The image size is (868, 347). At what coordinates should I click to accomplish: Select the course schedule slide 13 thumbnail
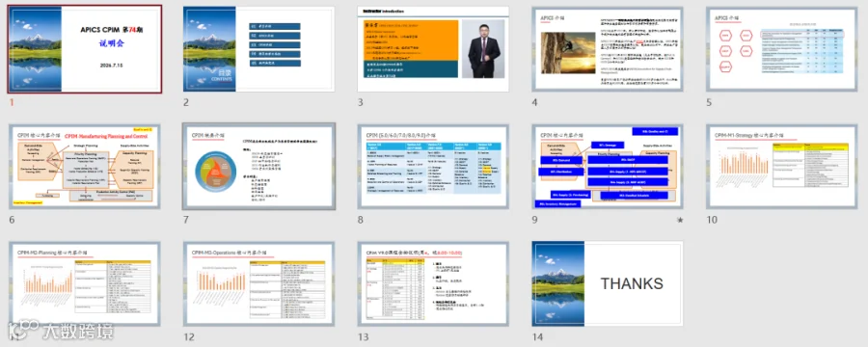[x=433, y=283]
